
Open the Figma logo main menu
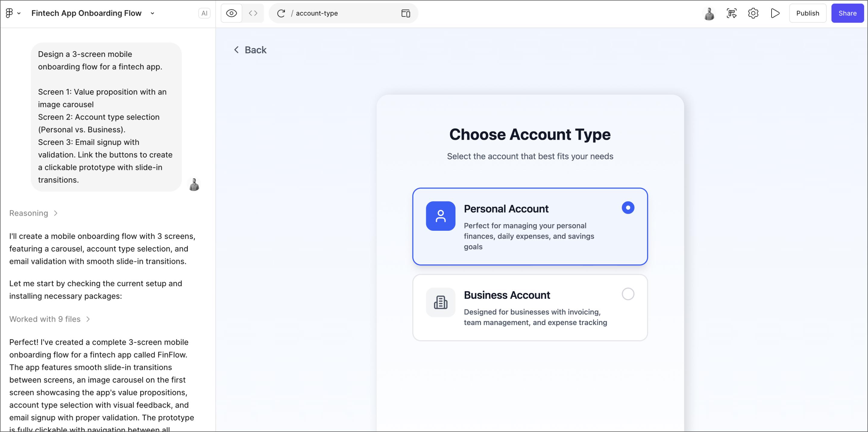click(9, 13)
